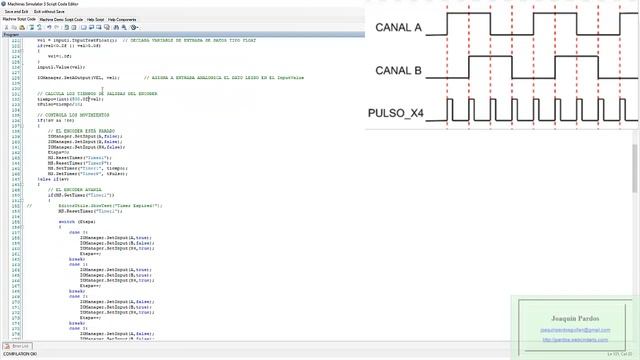Click the 'EL ENCODER AVANZA' comment line

pyautogui.click(x=75, y=190)
